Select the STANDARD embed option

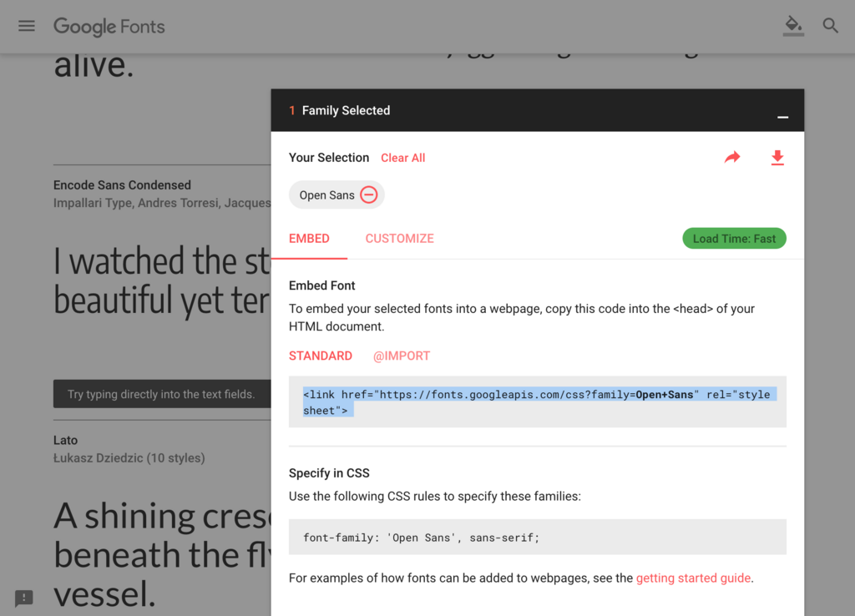(321, 356)
